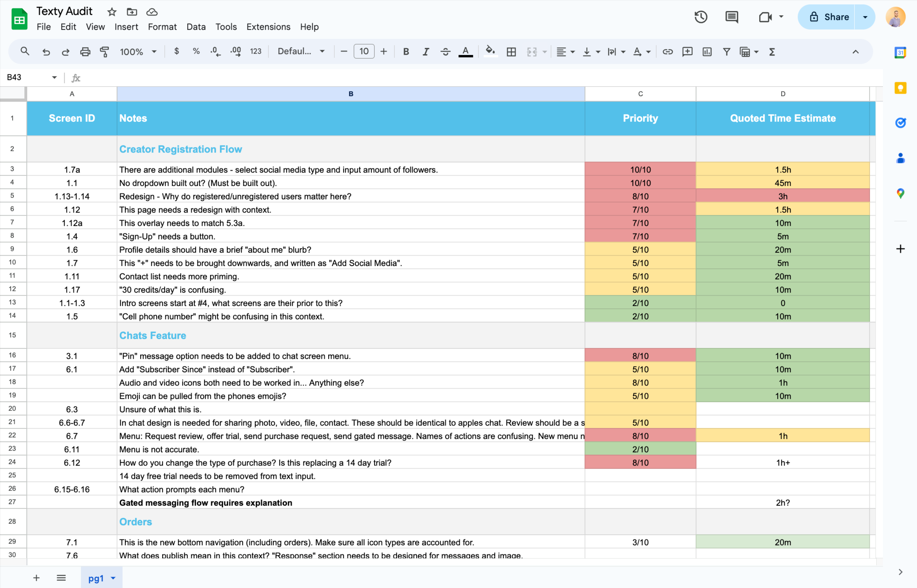The image size is (917, 588).
Task: Open the fill color picker
Action: click(490, 51)
